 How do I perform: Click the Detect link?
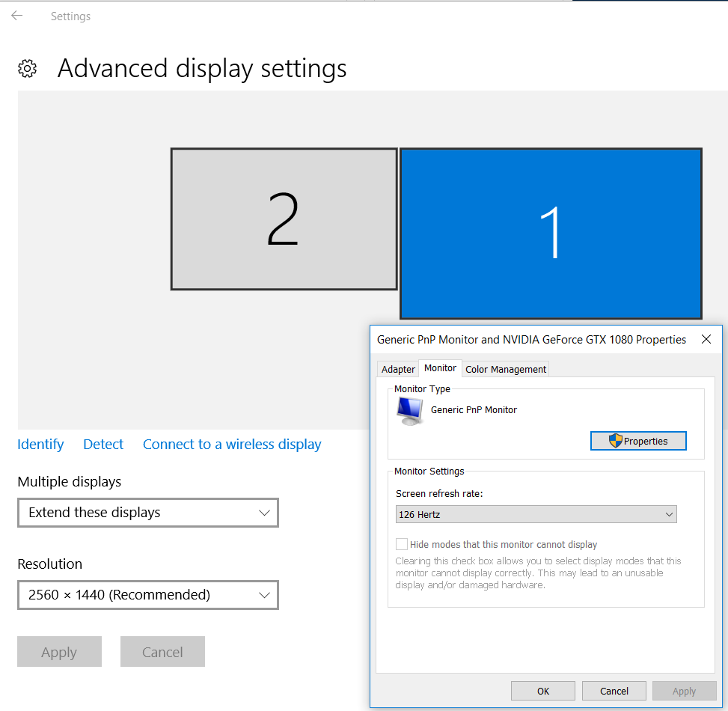click(103, 444)
